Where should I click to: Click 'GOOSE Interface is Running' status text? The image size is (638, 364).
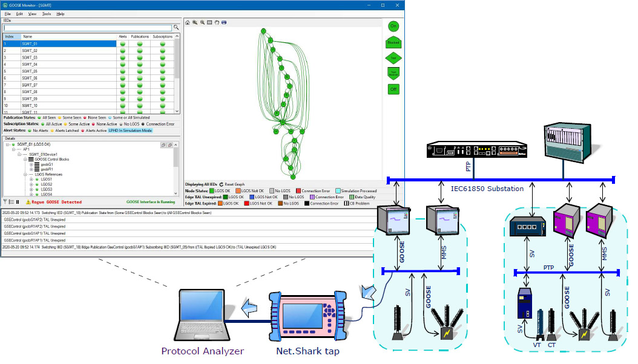(151, 202)
